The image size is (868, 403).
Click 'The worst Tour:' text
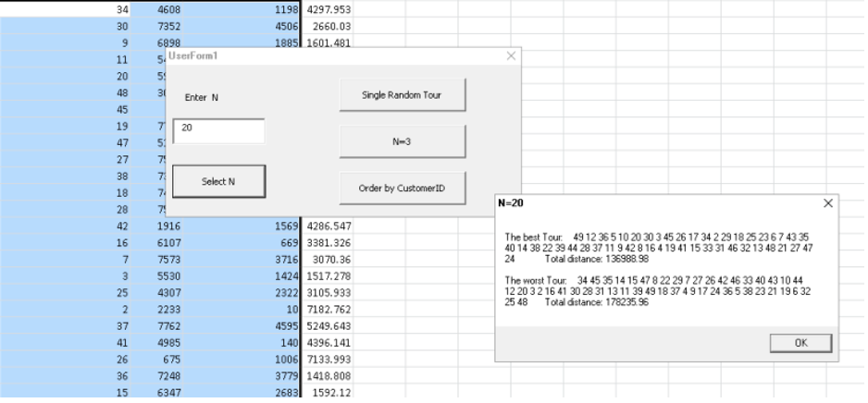(x=535, y=281)
